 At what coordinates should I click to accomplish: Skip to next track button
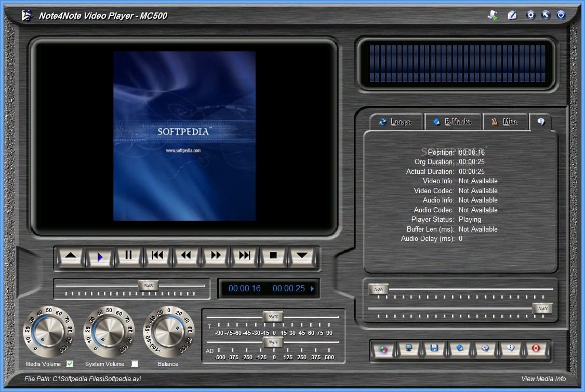click(244, 256)
